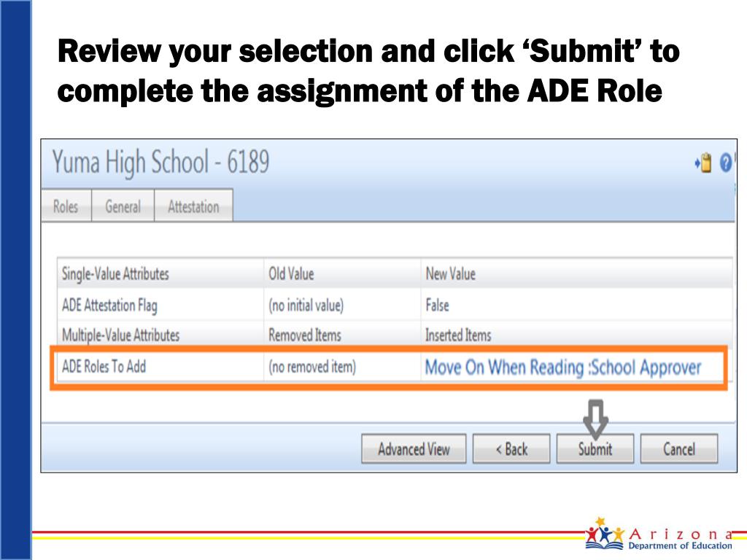Click the Single-Value Attributes header
The image size is (747, 560).
click(115, 274)
